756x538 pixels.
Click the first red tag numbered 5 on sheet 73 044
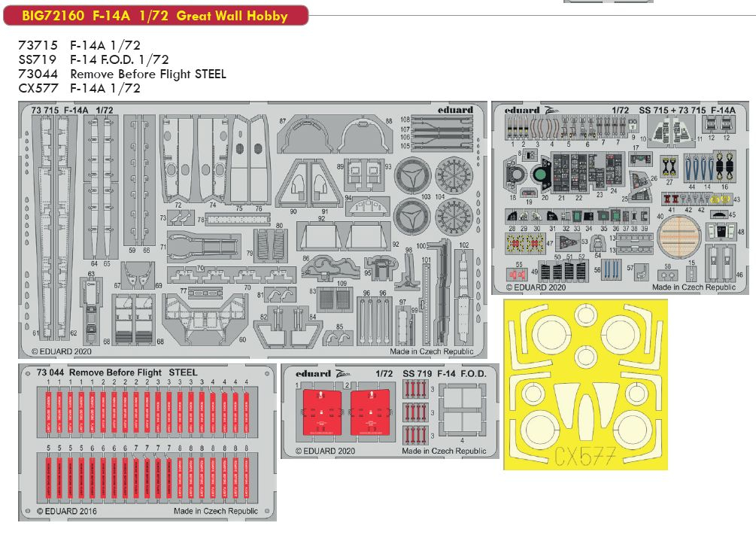pos(48,478)
